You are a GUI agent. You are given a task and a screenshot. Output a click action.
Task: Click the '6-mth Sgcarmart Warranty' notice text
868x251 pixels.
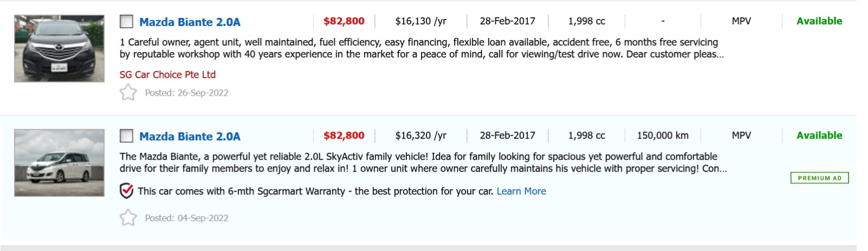click(315, 191)
